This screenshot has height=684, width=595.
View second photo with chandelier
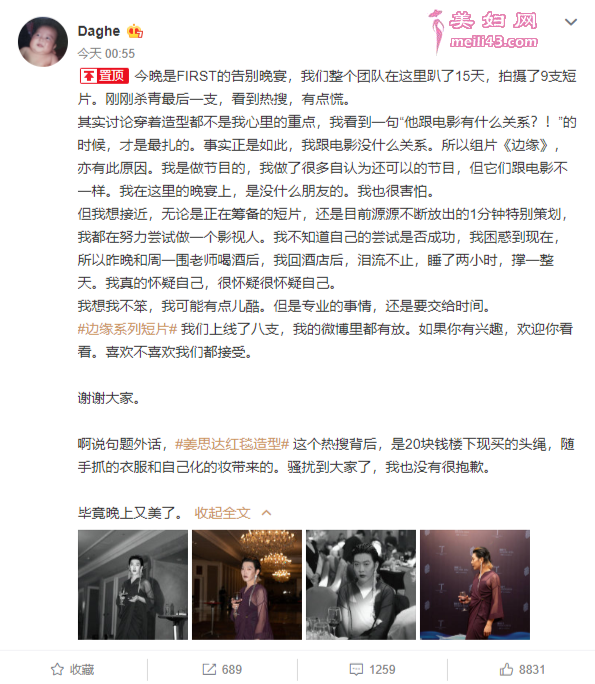pos(247,585)
